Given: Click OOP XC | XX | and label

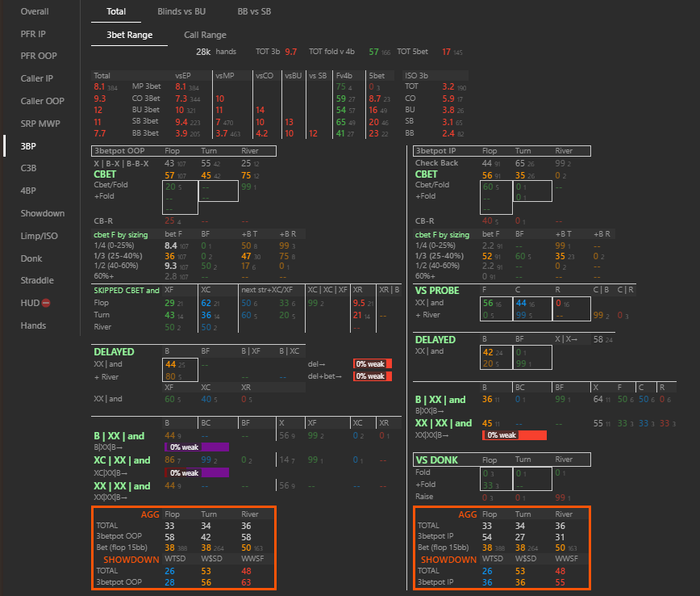Looking at the screenshot, I should click(122, 460).
